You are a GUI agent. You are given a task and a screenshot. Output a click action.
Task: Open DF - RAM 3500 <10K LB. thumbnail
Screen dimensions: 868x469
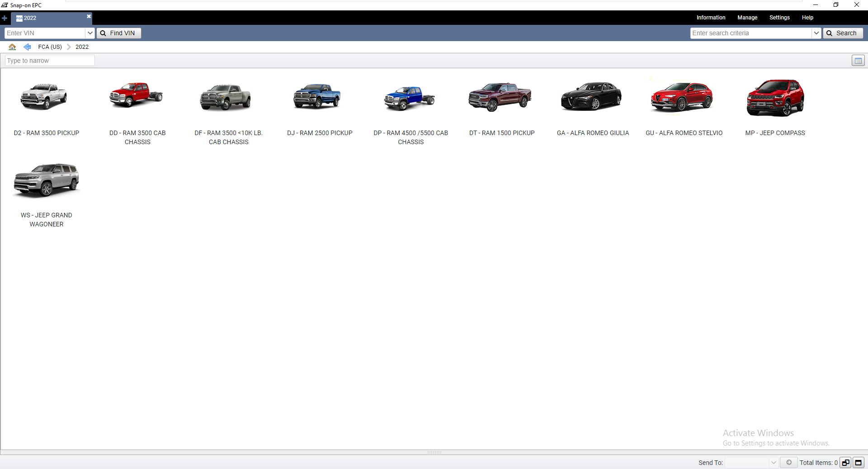[226, 97]
